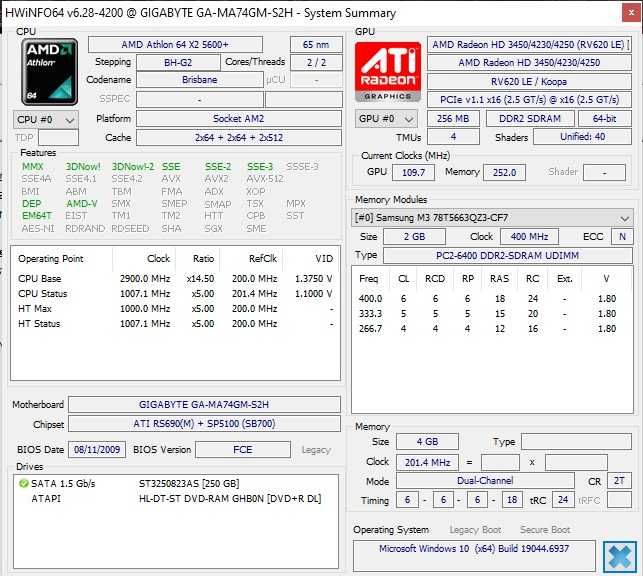Click the Secure Boot indicator label
The width and height of the screenshot is (643, 576).
click(x=545, y=530)
